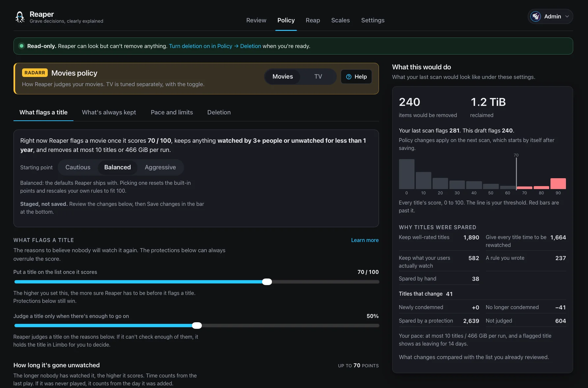The width and height of the screenshot is (588, 388).
Task: Open the Learn more link
Action: point(365,240)
